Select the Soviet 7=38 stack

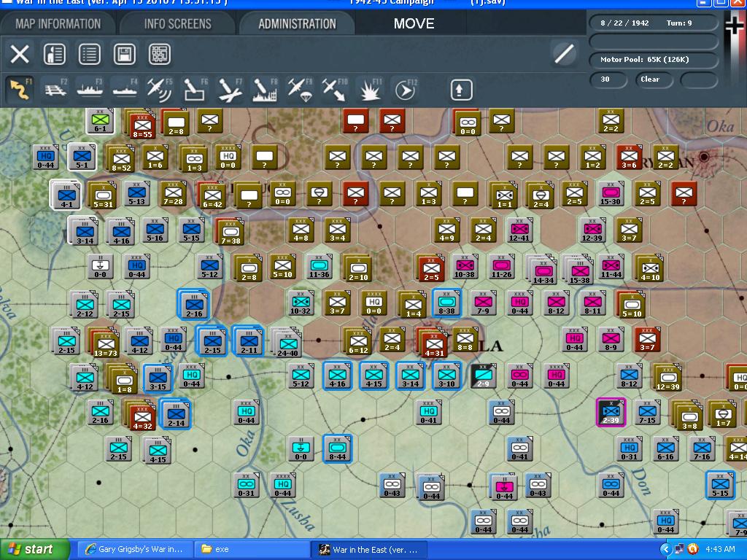point(230,233)
